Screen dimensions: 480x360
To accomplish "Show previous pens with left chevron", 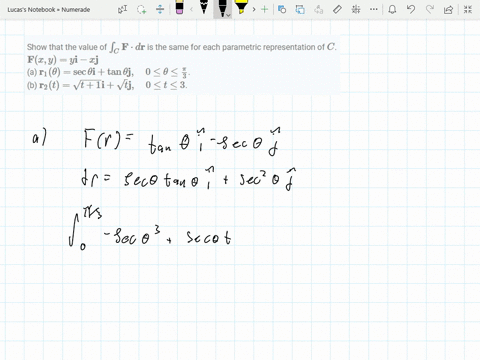I will pos(191,9).
